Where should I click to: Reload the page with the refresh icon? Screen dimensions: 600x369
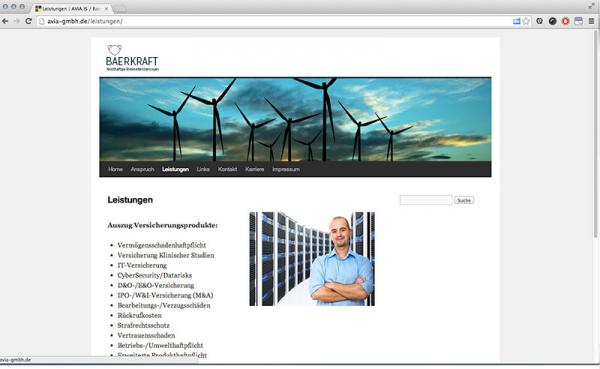coord(28,21)
